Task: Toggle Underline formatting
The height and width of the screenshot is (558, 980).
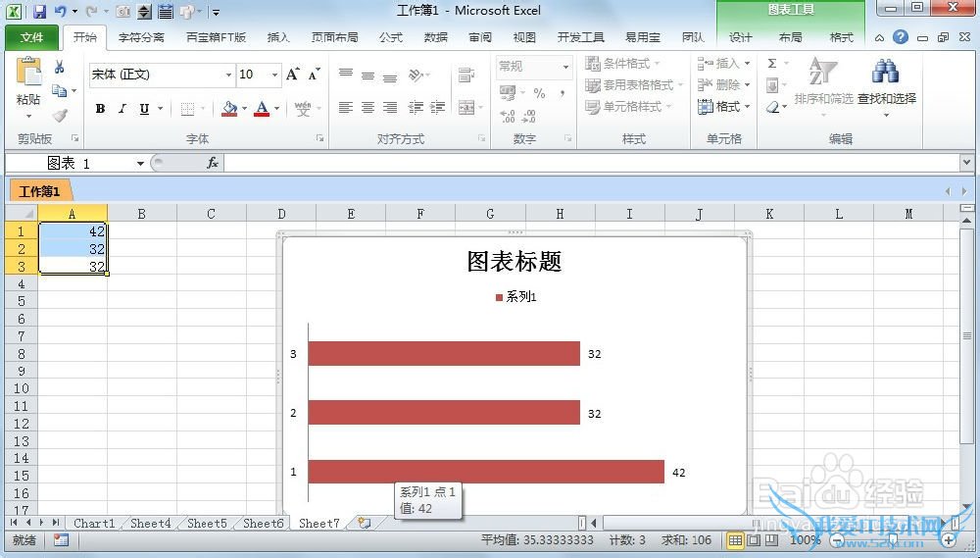Action: pos(144,109)
